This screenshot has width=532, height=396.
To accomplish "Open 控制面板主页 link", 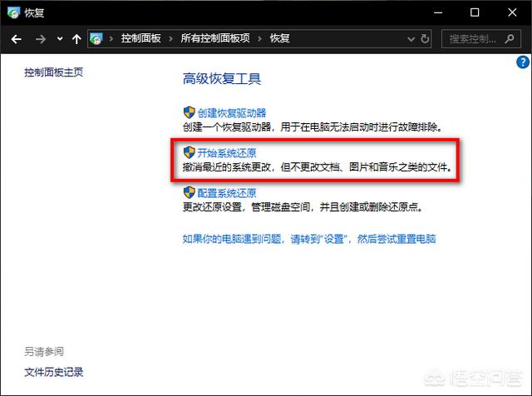I will pyautogui.click(x=53, y=72).
